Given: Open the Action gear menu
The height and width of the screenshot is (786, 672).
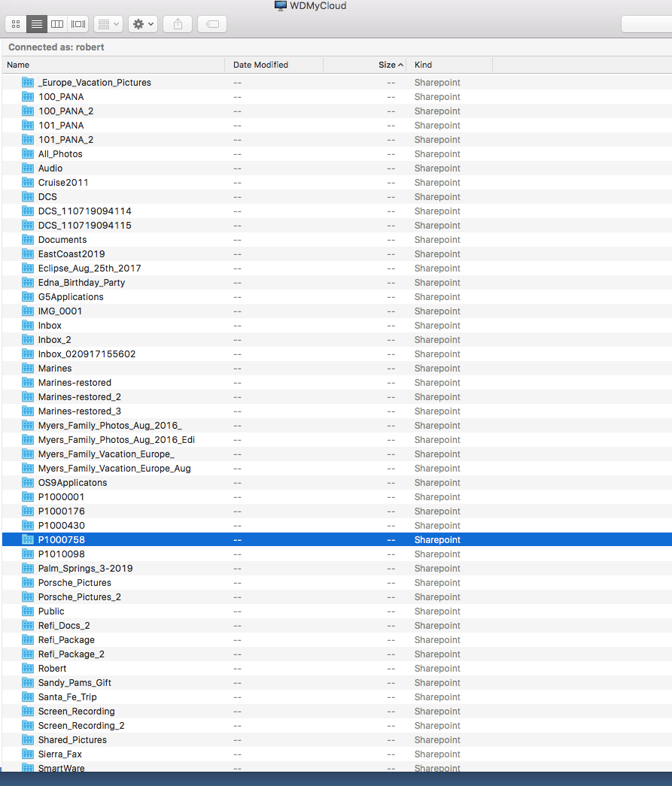Looking at the screenshot, I should 143,24.
